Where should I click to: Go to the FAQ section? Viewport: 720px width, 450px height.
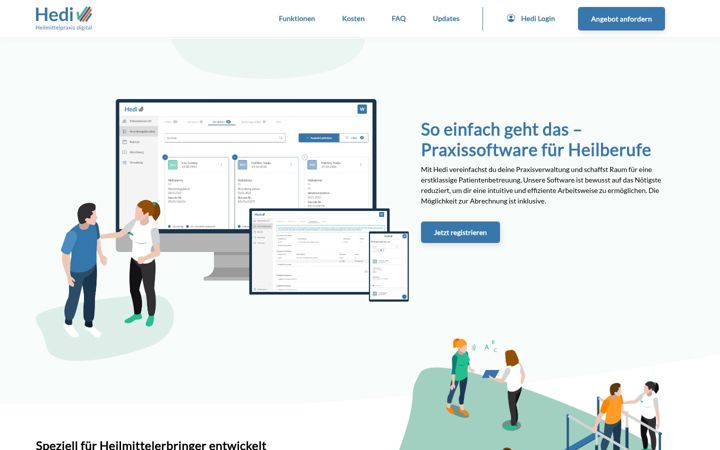click(x=399, y=19)
